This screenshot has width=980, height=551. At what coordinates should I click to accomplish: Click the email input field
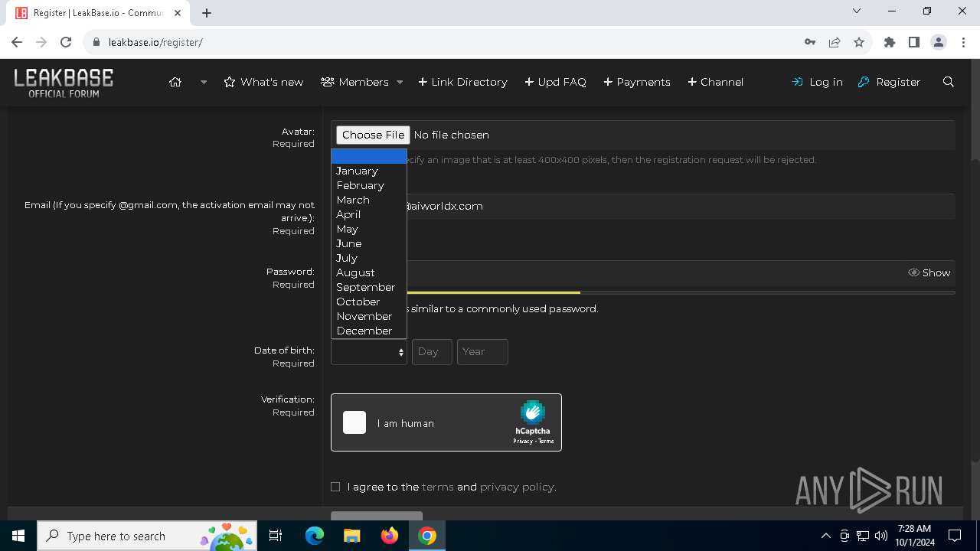pos(643,207)
